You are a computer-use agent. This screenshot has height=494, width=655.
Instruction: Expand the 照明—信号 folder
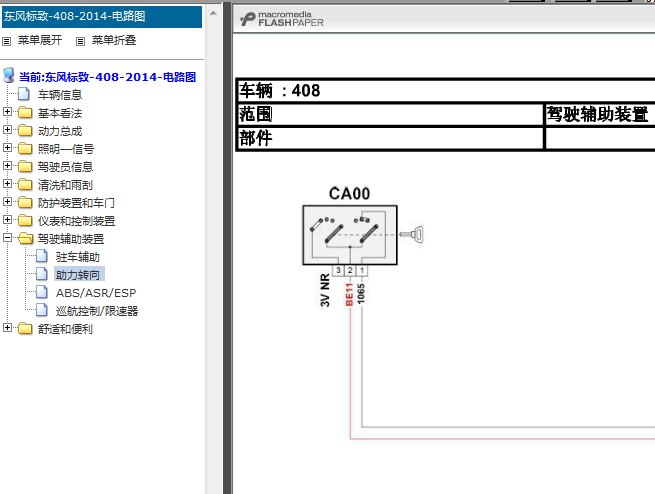point(7,147)
